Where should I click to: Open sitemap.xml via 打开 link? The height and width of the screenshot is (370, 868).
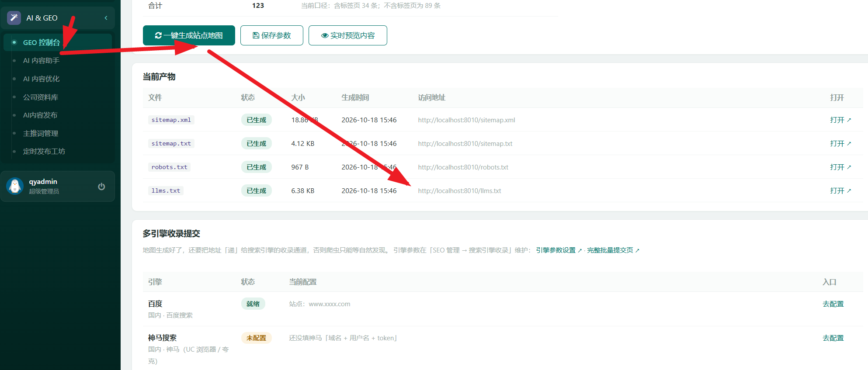[840, 120]
